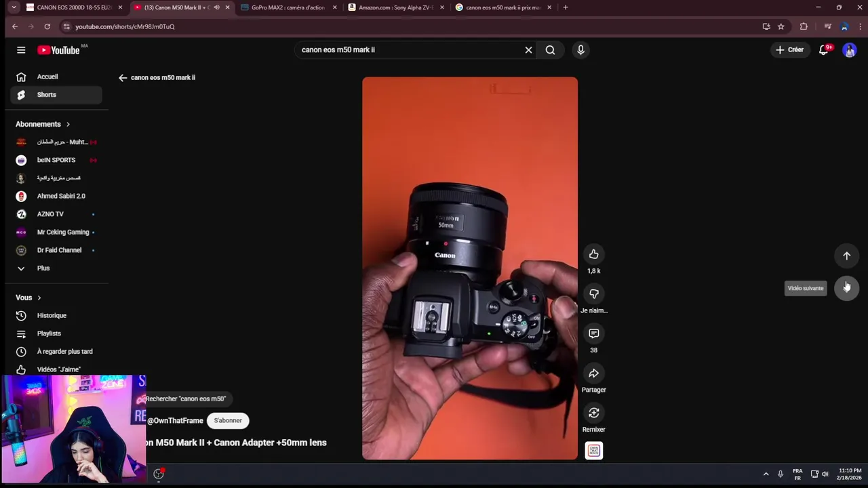
Task: Open the Ahmed Sabiri 2.0 channel
Action: (x=56, y=197)
